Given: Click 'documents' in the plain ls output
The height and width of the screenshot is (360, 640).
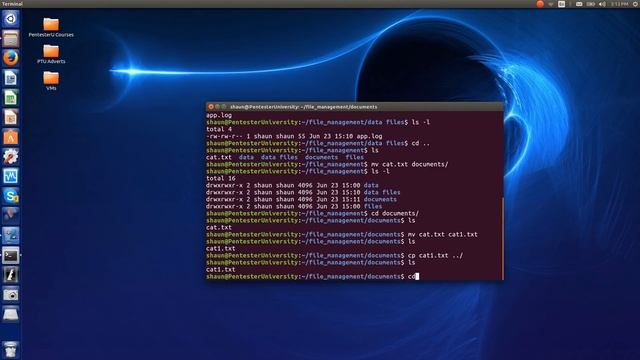Looking at the screenshot, I should pyautogui.click(x=321, y=157).
